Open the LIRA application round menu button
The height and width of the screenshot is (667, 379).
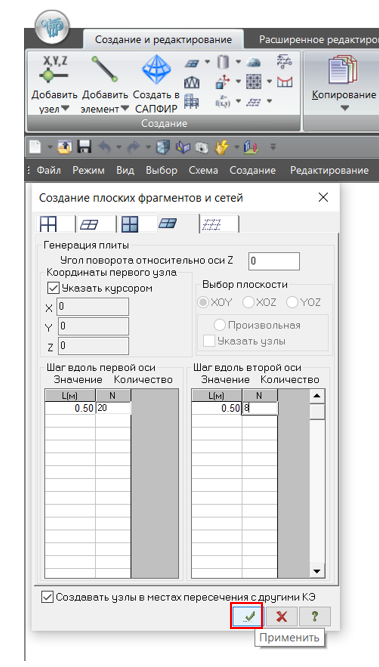(x=52, y=26)
